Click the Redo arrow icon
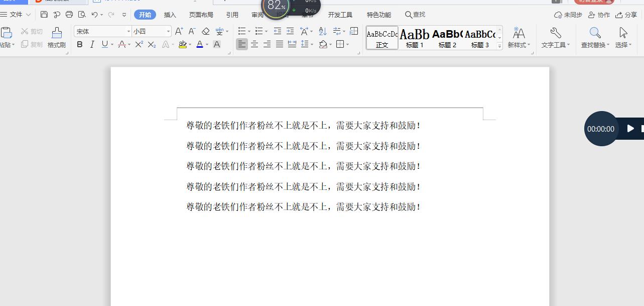The image size is (644, 306). (x=111, y=15)
